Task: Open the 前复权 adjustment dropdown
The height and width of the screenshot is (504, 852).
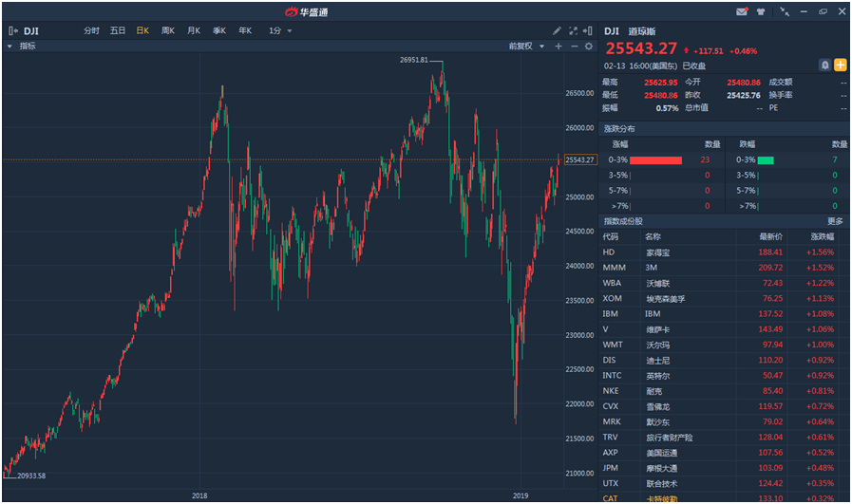Action: point(526,46)
